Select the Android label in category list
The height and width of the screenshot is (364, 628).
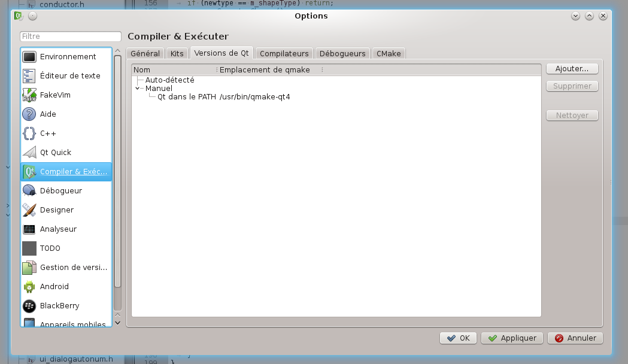tap(54, 286)
